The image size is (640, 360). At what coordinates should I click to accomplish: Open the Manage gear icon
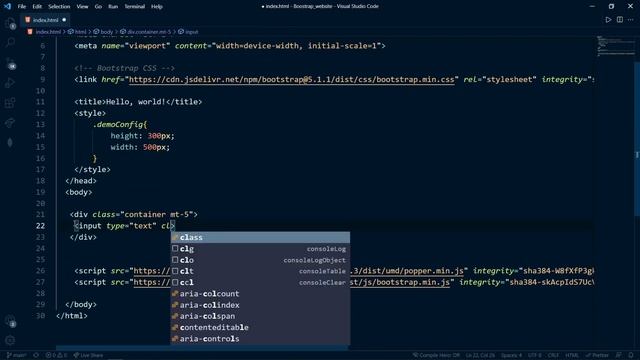click(10, 340)
